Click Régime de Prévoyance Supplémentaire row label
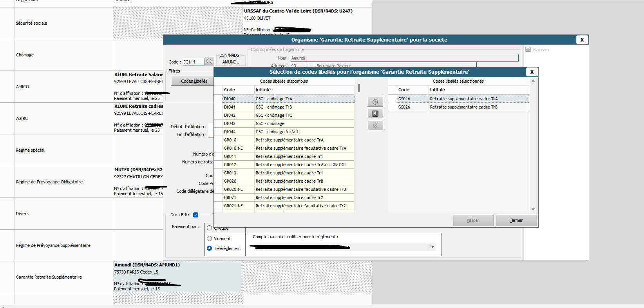 click(53, 245)
